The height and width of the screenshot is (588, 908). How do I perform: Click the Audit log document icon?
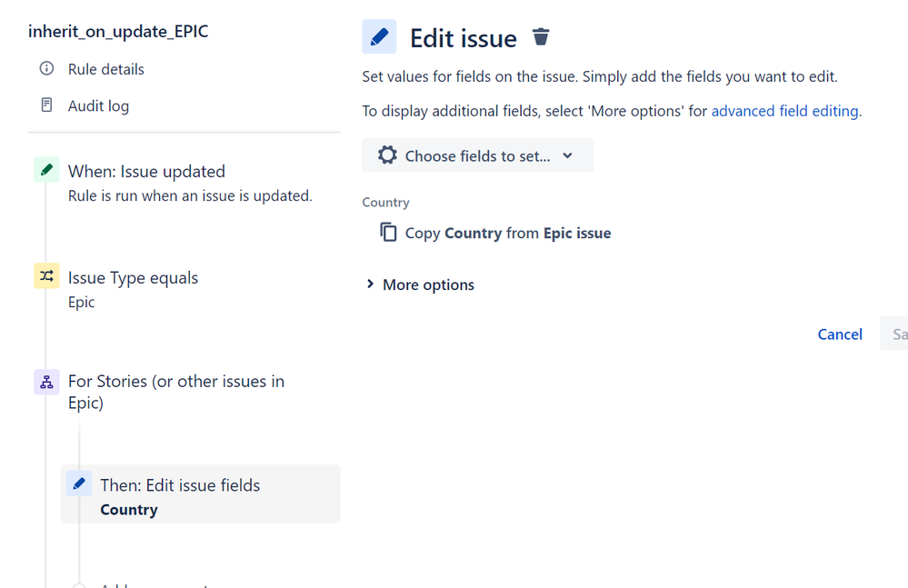point(46,105)
